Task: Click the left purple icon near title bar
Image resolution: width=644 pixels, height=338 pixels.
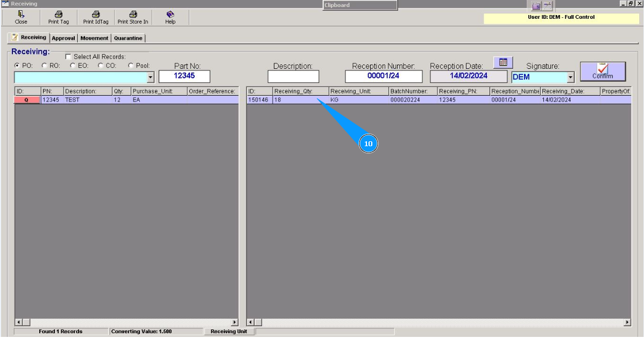Action: (536, 6)
